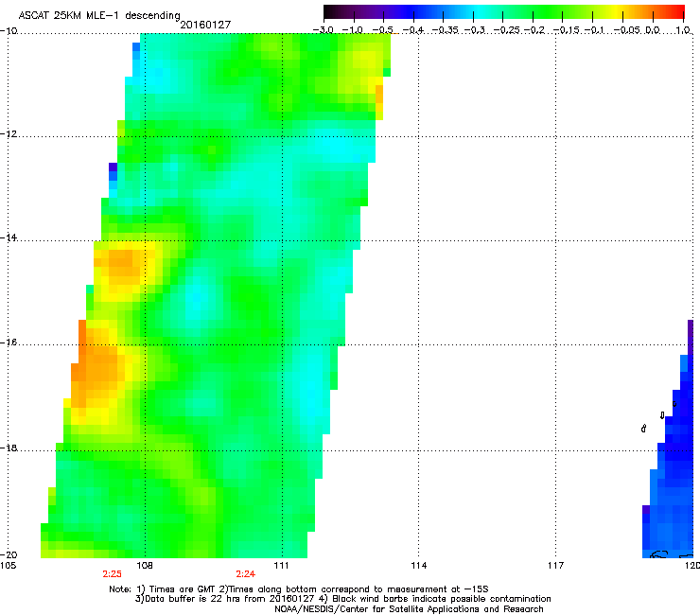This screenshot has width=700, height=615.
Task: Click the "-0.05" color bar label
Action: (627, 30)
